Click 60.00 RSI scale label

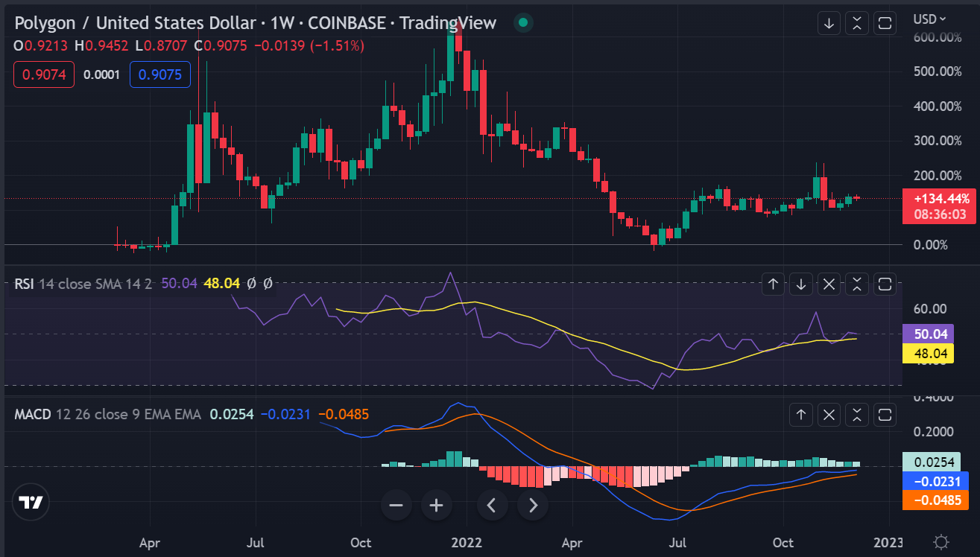929,308
